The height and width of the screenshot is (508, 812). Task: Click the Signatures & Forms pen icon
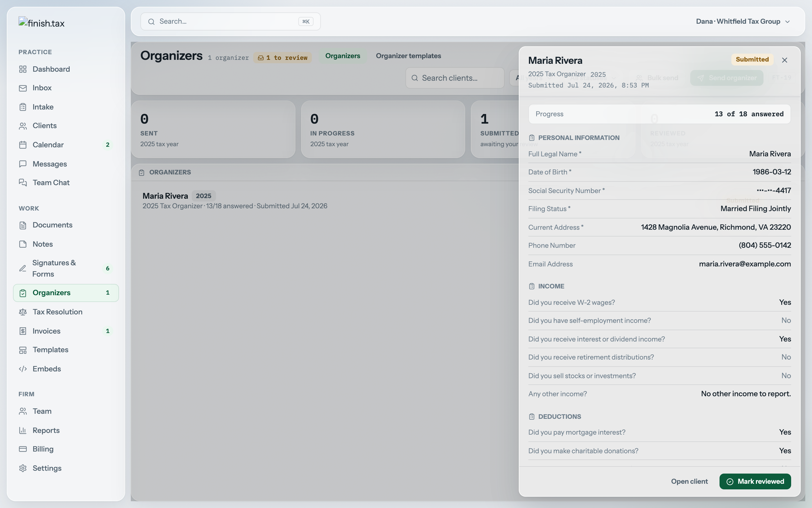click(x=23, y=268)
